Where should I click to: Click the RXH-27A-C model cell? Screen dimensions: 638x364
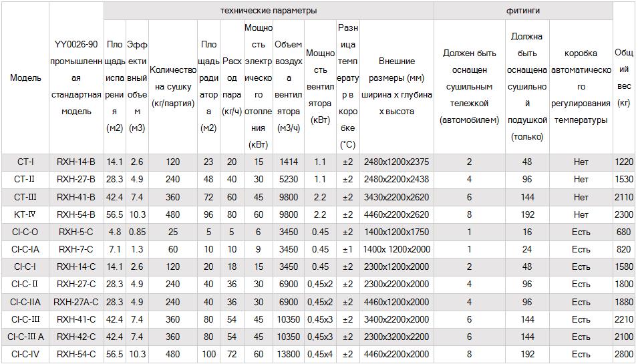[x=76, y=302]
